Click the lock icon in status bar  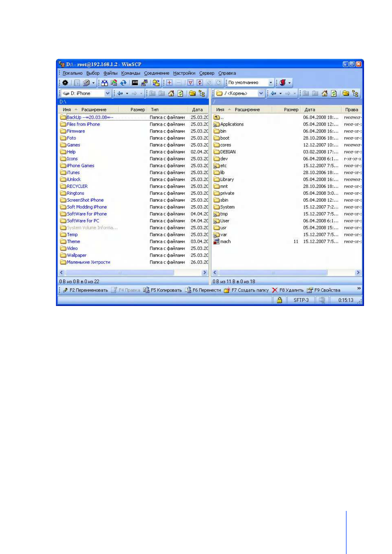[279, 300]
